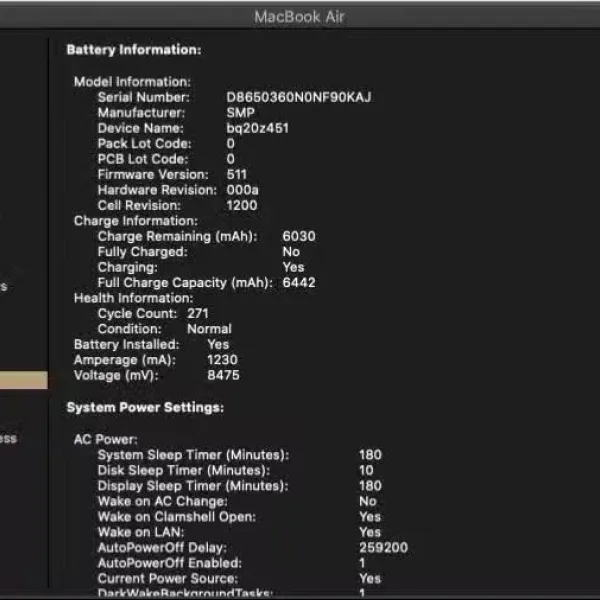Image resolution: width=600 pixels, height=600 pixels.
Task: Click cell revision value 1200
Action: point(241,205)
